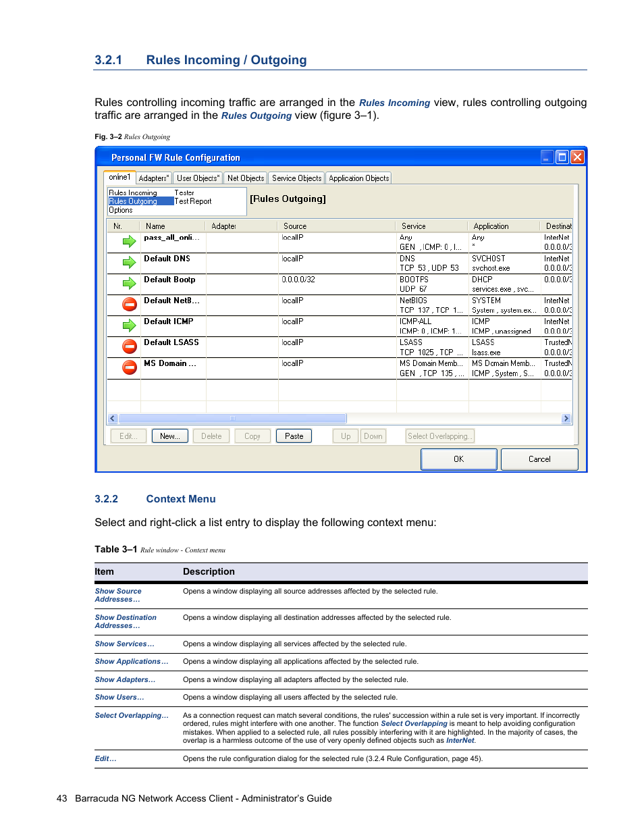Click the Source column header

336,226
